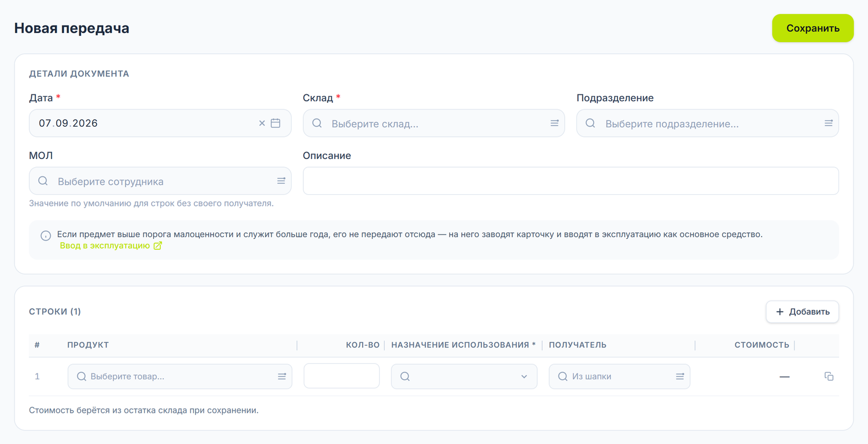Image resolution: width=868 pixels, height=444 pixels.
Task: Open the list icon in Подразделение field
Action: tap(829, 123)
